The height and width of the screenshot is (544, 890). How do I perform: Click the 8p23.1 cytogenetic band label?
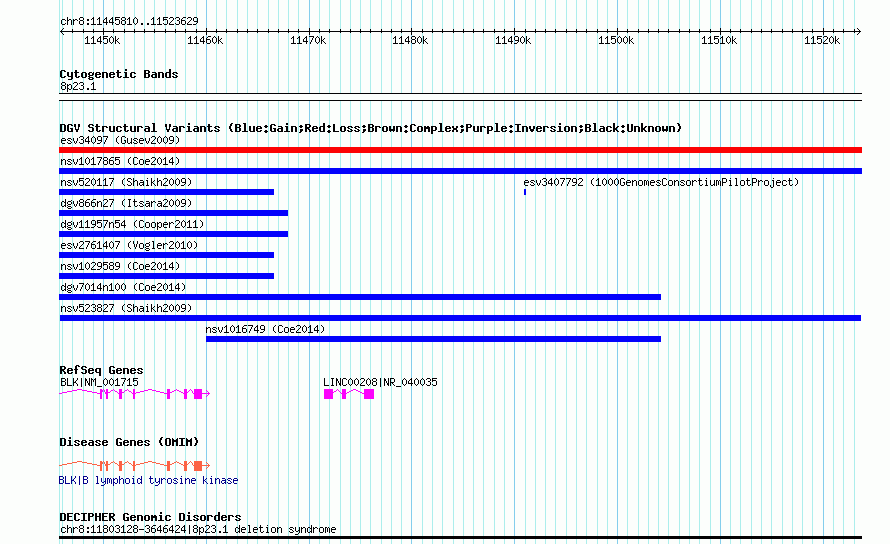[78, 86]
